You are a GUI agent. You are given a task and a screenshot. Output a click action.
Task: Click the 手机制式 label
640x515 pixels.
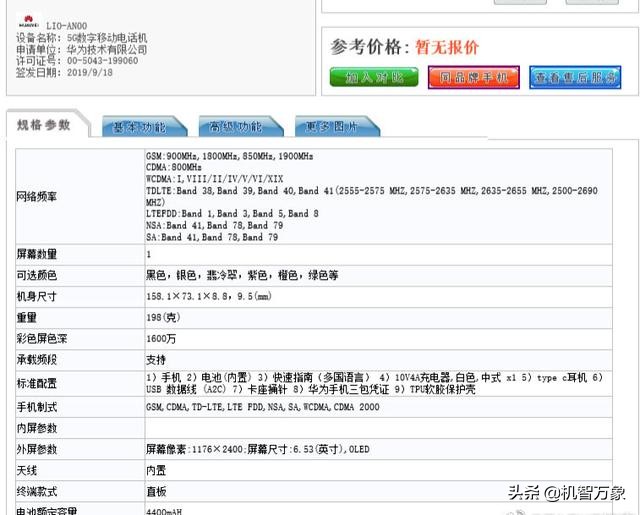[37, 407]
